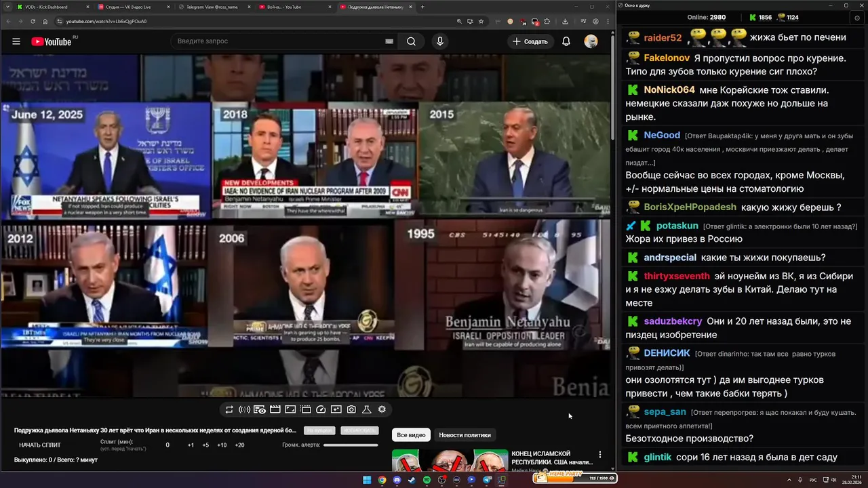Go to the YouTube logo home
The image size is (868, 488).
point(51,41)
